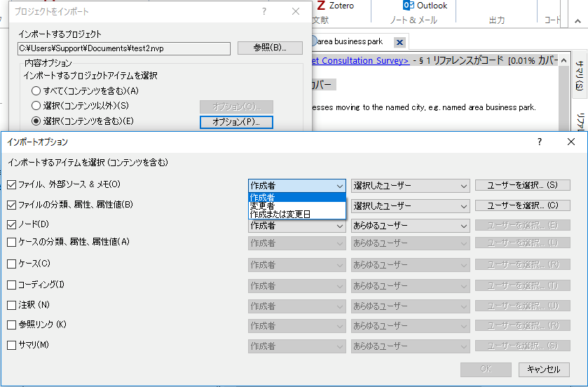This screenshot has height=387, width=588.
Task: Uncheck the ファイル、外部ソース & メモ checkbox
Action: (12, 185)
